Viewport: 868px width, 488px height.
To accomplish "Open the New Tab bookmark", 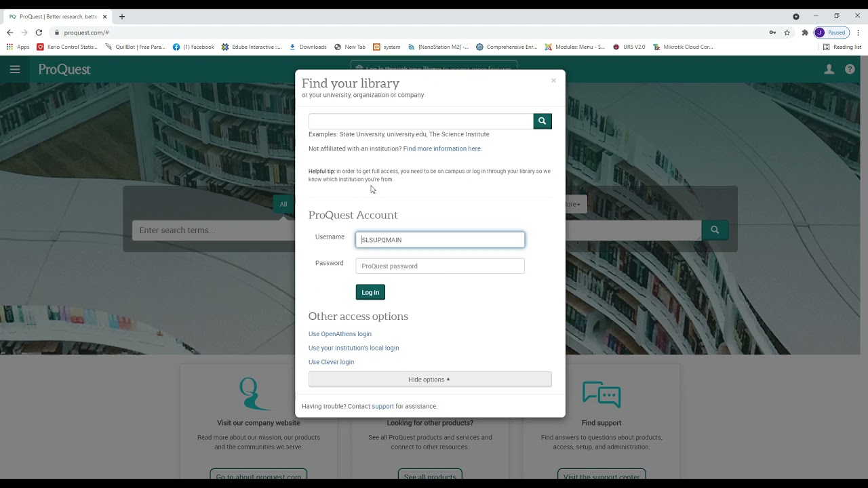I will [350, 47].
